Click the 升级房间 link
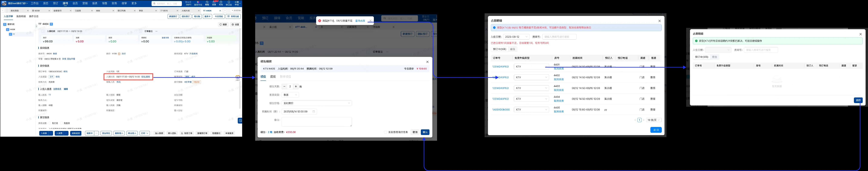The width and height of the screenshot is (868, 171). (193, 54)
